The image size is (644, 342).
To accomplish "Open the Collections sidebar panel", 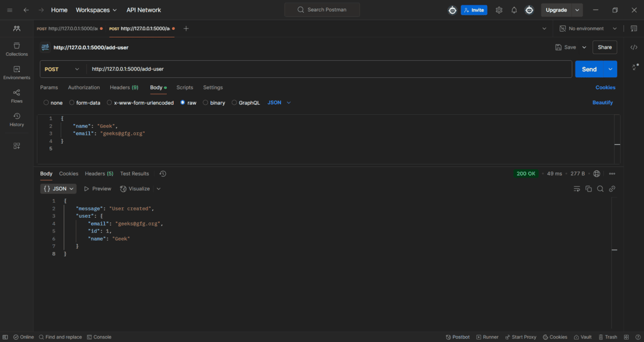I will pos(16,49).
